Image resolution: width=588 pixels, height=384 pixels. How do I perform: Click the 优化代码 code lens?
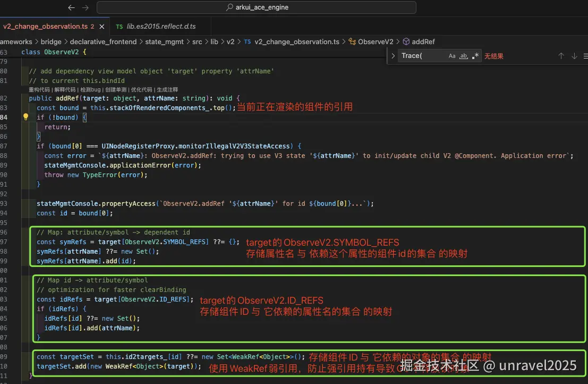141,90
